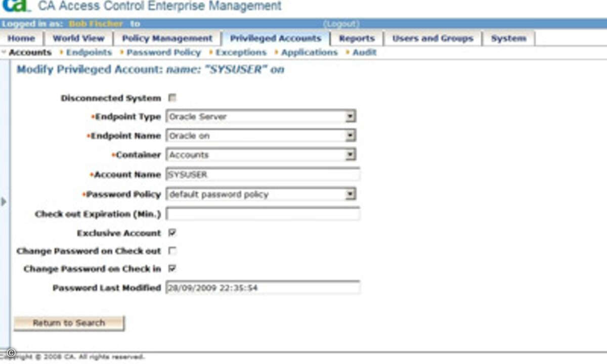Click the Return to Search button
Image resolution: width=607 pixels, height=364 pixels.
[69, 323]
